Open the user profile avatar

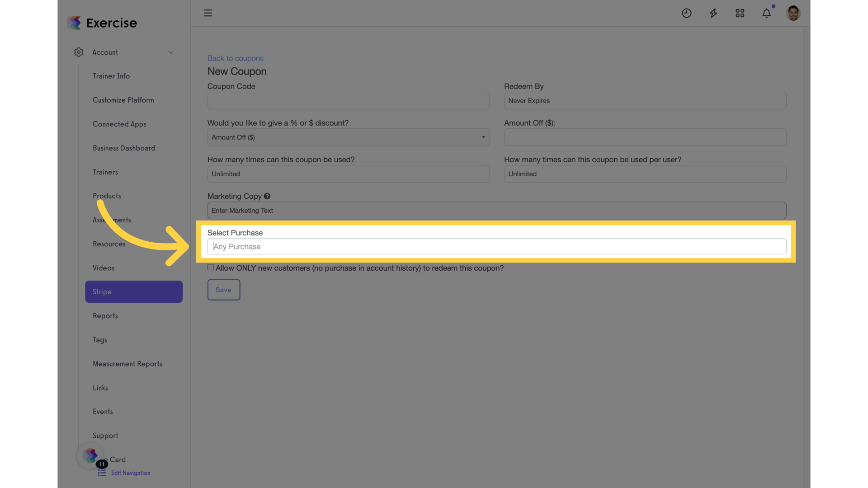(793, 13)
